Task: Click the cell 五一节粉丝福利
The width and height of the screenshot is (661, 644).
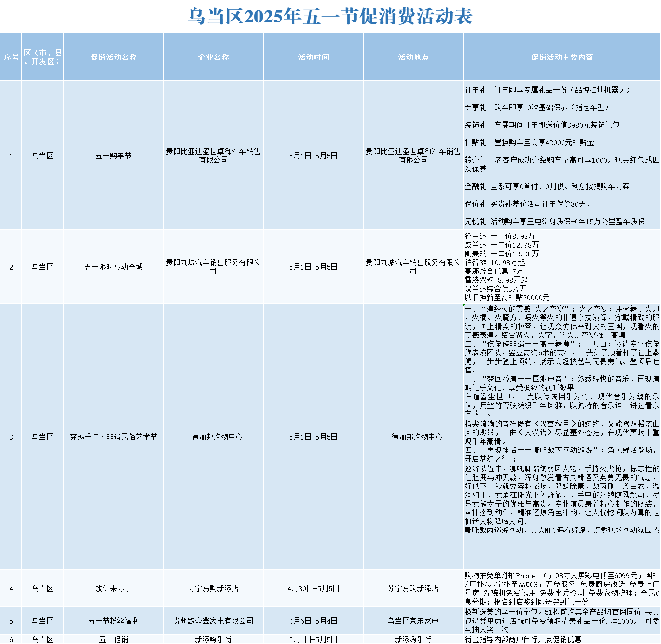Action: (114, 621)
